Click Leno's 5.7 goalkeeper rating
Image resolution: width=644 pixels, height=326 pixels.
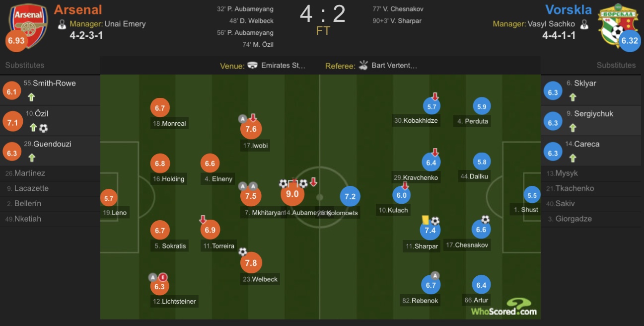(x=109, y=198)
